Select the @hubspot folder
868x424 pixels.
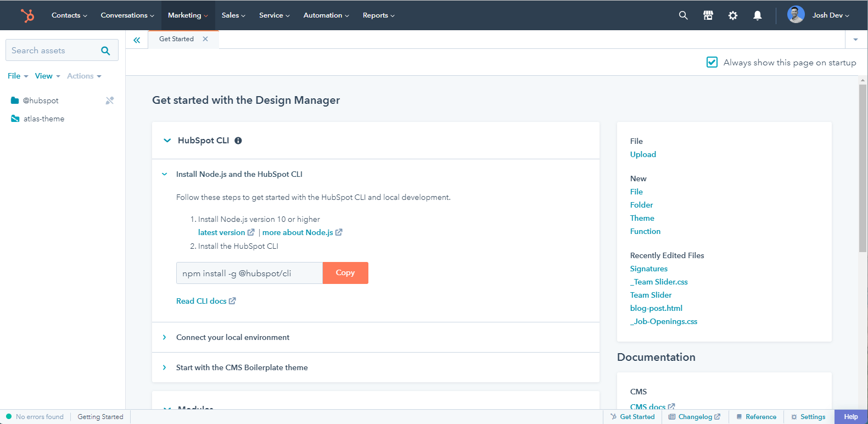41,101
